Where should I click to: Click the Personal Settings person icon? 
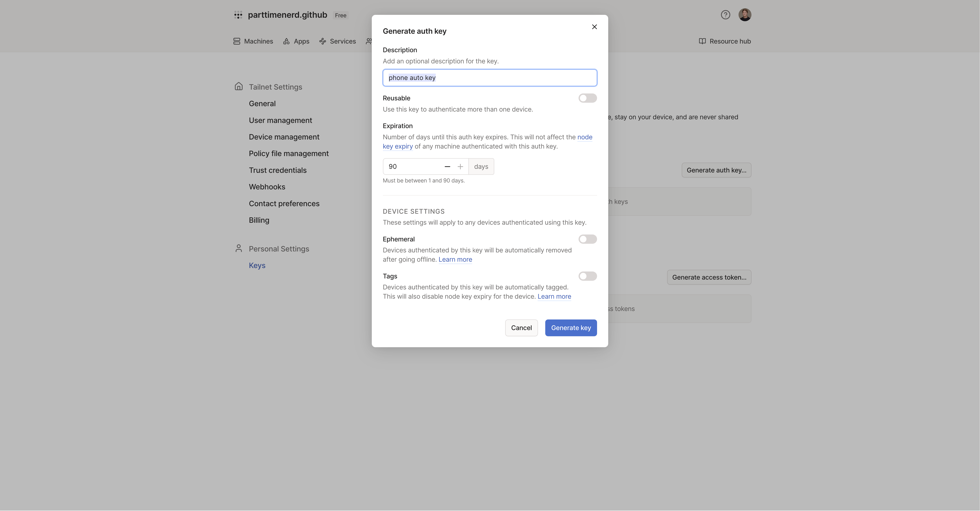click(239, 248)
